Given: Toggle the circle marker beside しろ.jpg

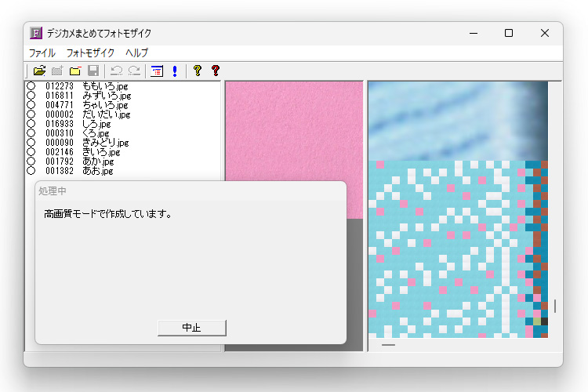Looking at the screenshot, I should click(31, 124).
